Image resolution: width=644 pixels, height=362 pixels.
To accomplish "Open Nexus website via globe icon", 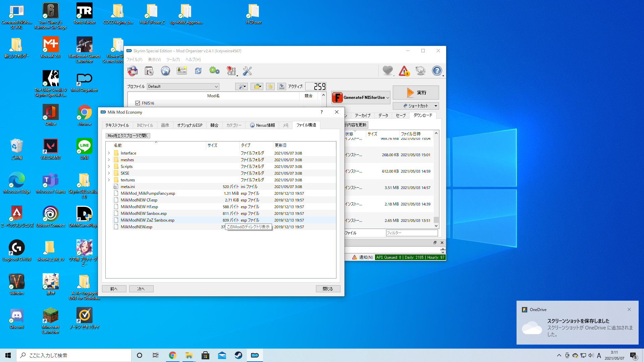I will click(x=165, y=71).
